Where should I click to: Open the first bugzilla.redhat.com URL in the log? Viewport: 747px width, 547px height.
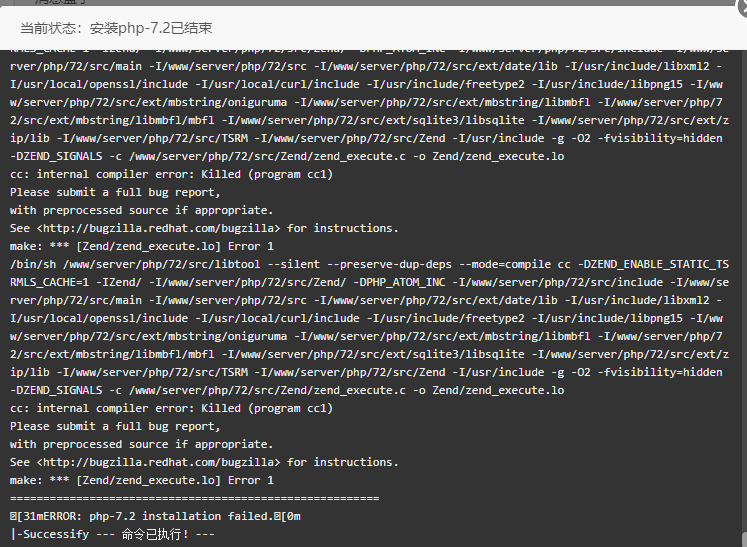click(158, 228)
